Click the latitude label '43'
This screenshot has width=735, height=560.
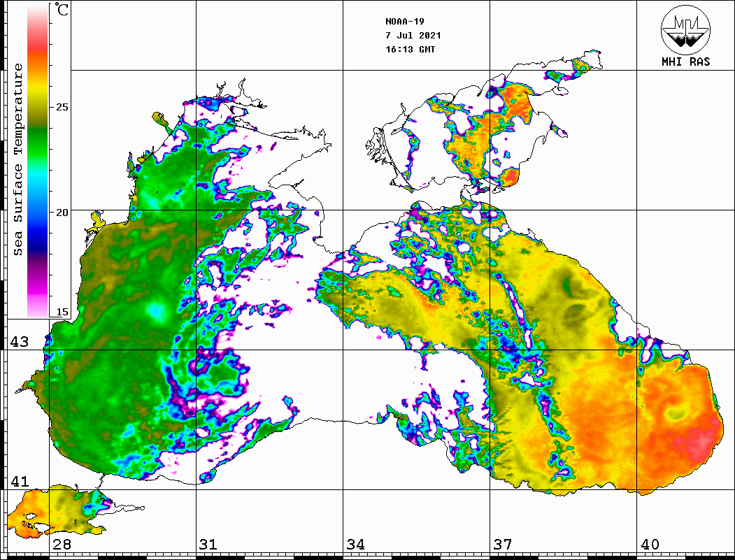(20, 342)
